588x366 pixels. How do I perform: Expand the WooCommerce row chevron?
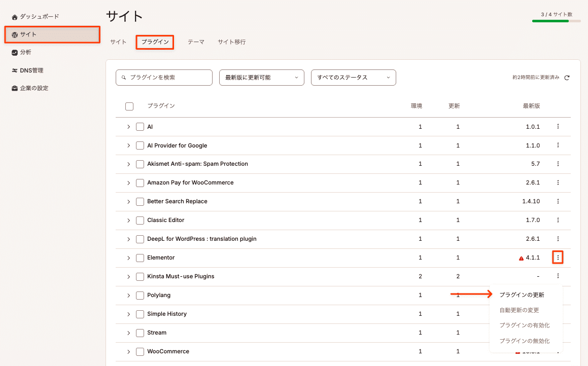129,352
